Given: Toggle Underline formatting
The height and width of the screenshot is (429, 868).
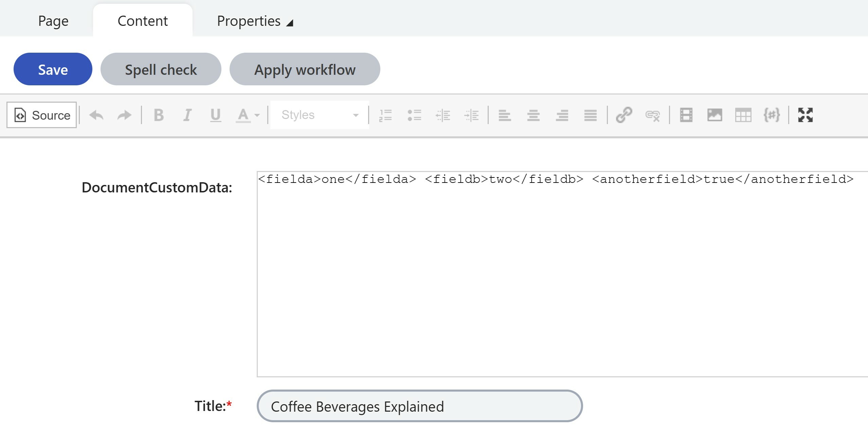Looking at the screenshot, I should (216, 115).
